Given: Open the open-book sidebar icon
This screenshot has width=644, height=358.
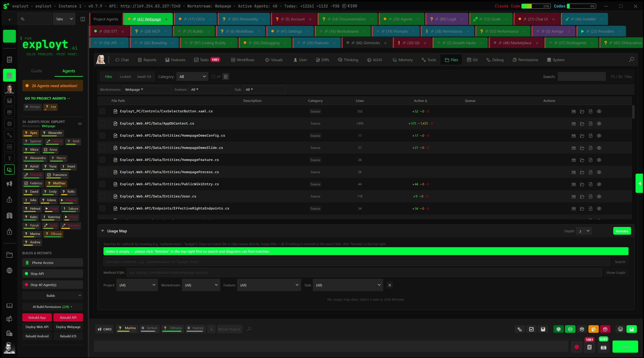Looking at the screenshot, I should click(9, 306).
